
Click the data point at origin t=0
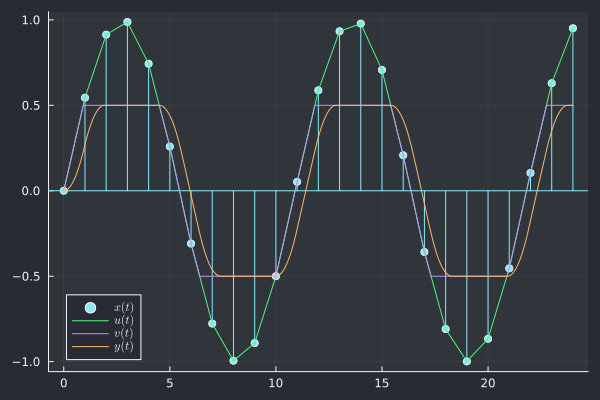click(64, 190)
